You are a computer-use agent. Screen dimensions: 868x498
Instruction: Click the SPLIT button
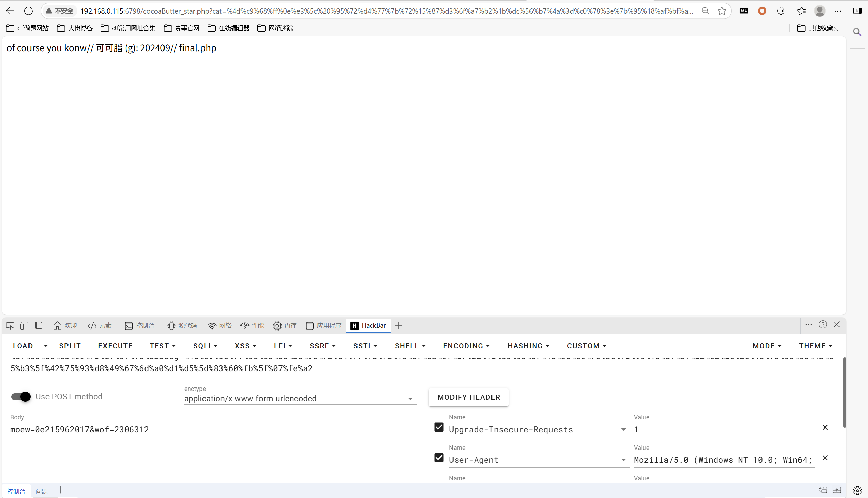(70, 346)
